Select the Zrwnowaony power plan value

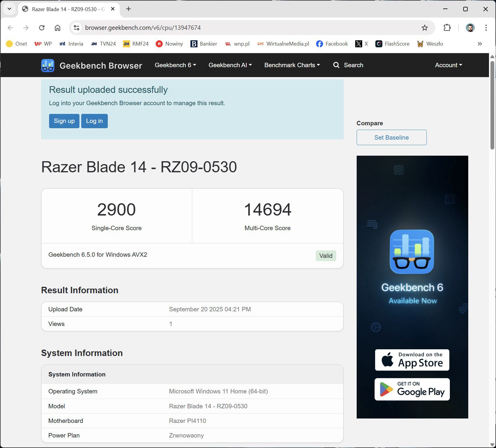[186, 435]
